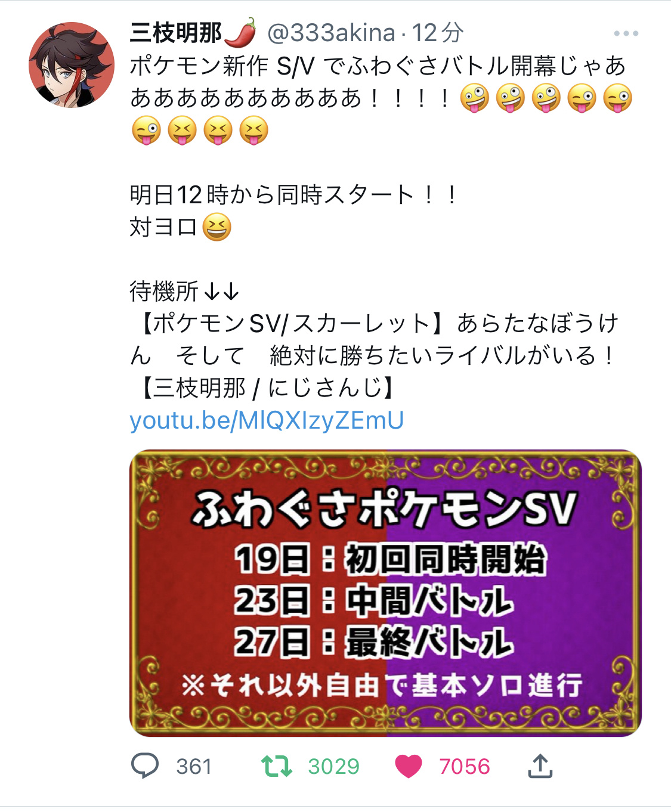The height and width of the screenshot is (812, 671).
Task: Click the 27日 最終バトル line in image
Action: (x=374, y=642)
